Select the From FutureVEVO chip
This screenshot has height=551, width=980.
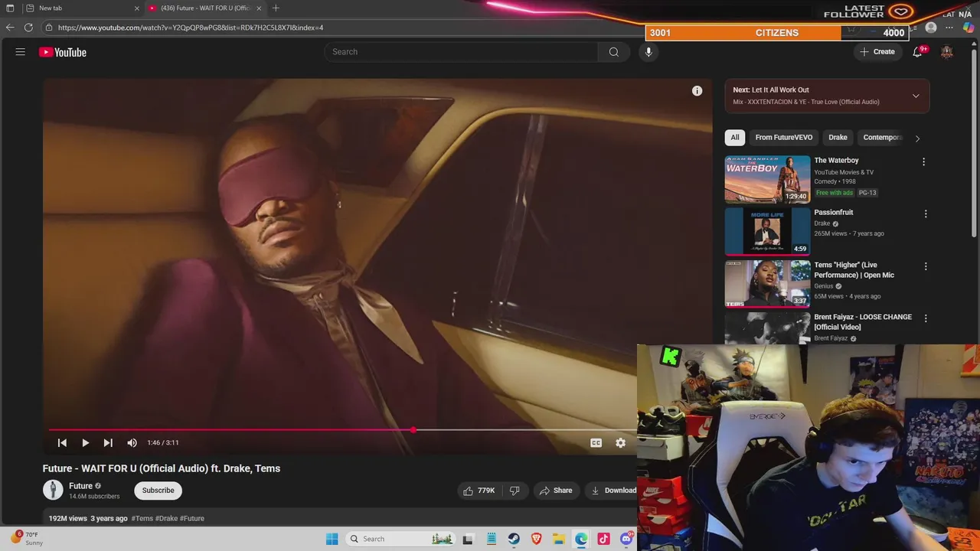pos(784,138)
